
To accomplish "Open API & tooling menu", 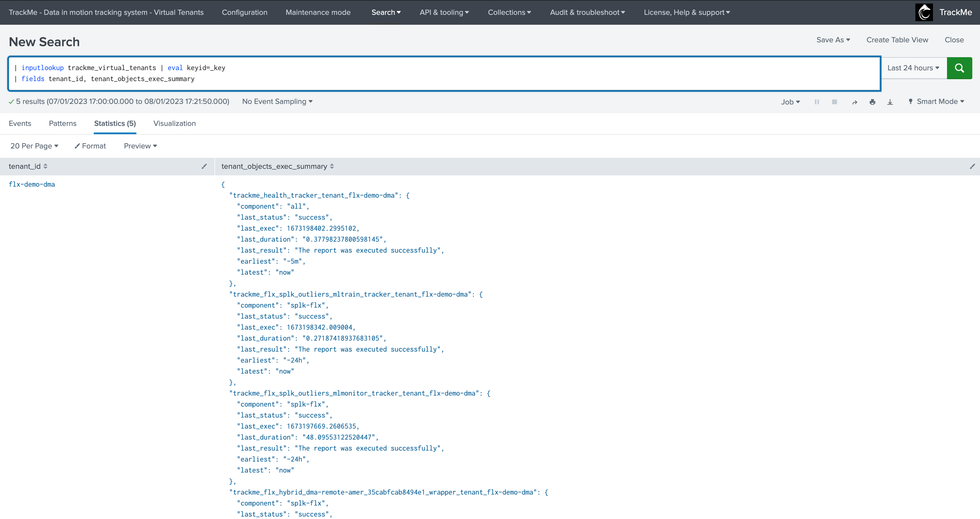I will 444,12.
